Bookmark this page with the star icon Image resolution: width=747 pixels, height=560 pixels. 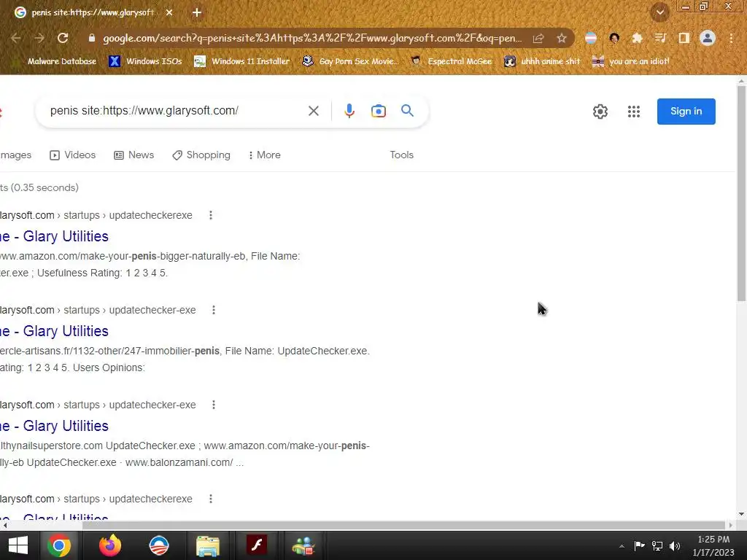(562, 38)
